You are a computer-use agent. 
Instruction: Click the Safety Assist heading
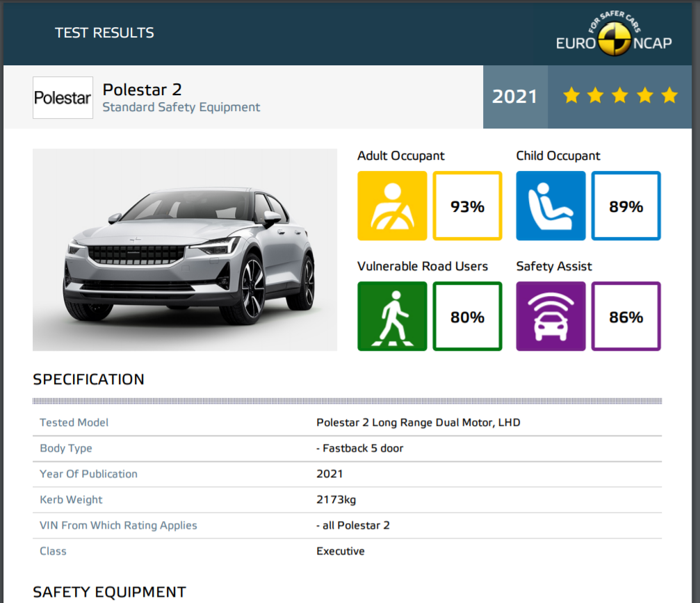[554, 266]
